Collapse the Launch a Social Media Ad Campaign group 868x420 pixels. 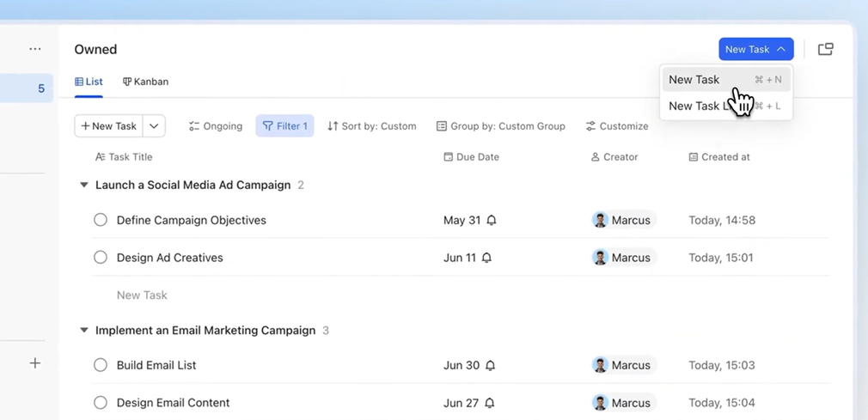tap(84, 186)
